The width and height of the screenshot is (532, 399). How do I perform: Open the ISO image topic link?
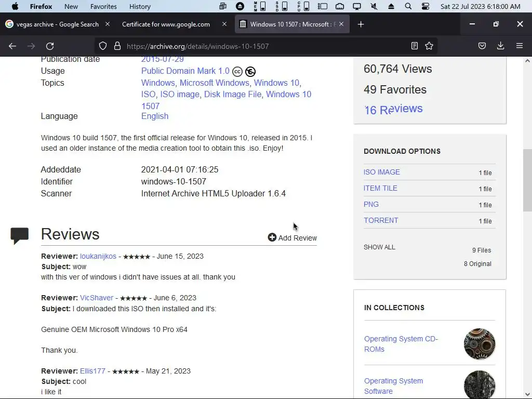point(180,95)
